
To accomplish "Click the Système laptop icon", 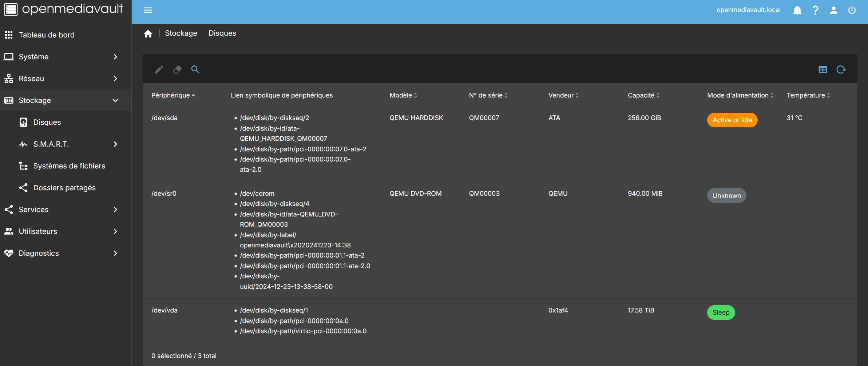I will pyautogui.click(x=9, y=57).
